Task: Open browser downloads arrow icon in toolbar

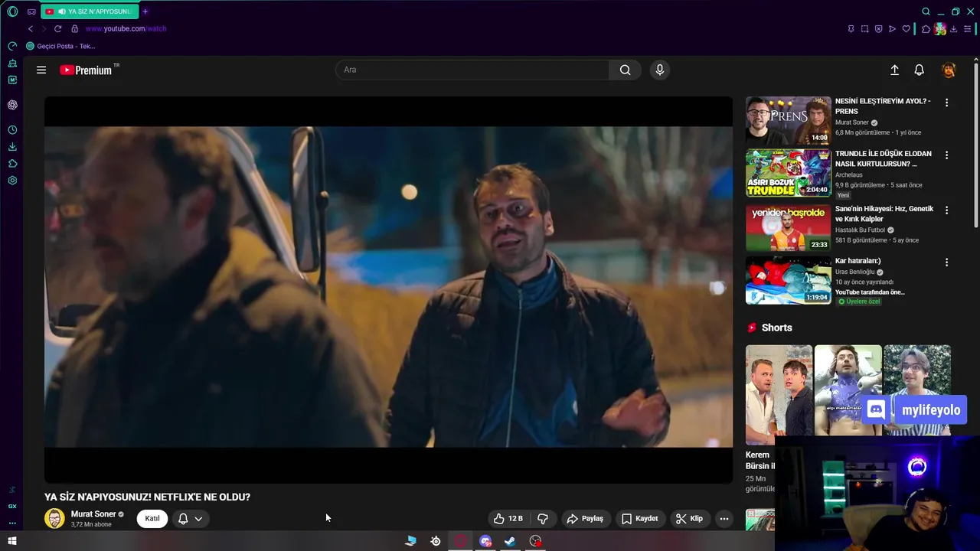Action: (954, 28)
